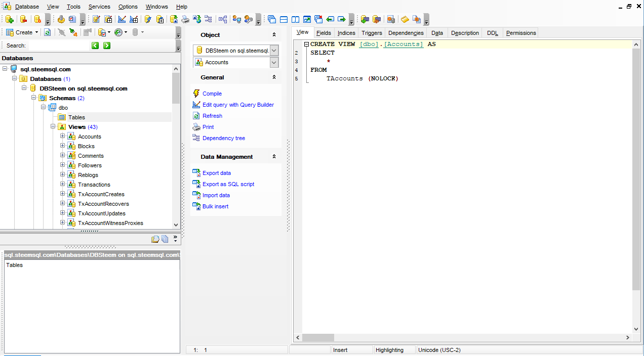Image resolution: width=644 pixels, height=356 pixels.
Task: Click the close all windows icon
Action: (318, 19)
